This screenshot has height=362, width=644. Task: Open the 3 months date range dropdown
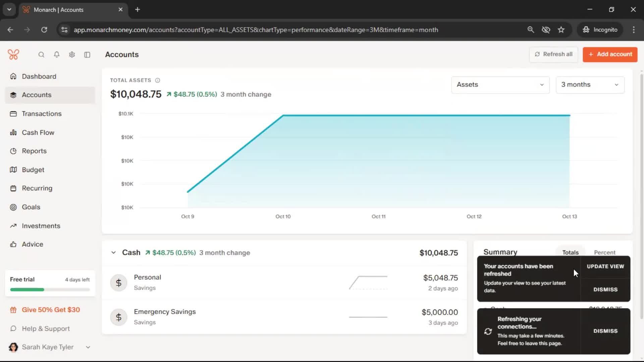(590, 85)
